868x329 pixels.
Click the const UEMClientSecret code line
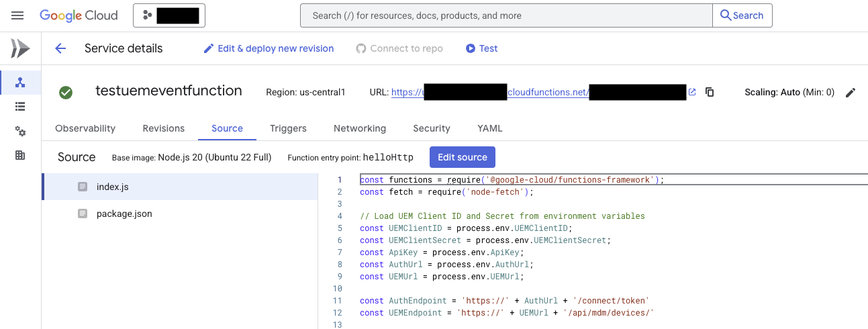click(x=485, y=240)
